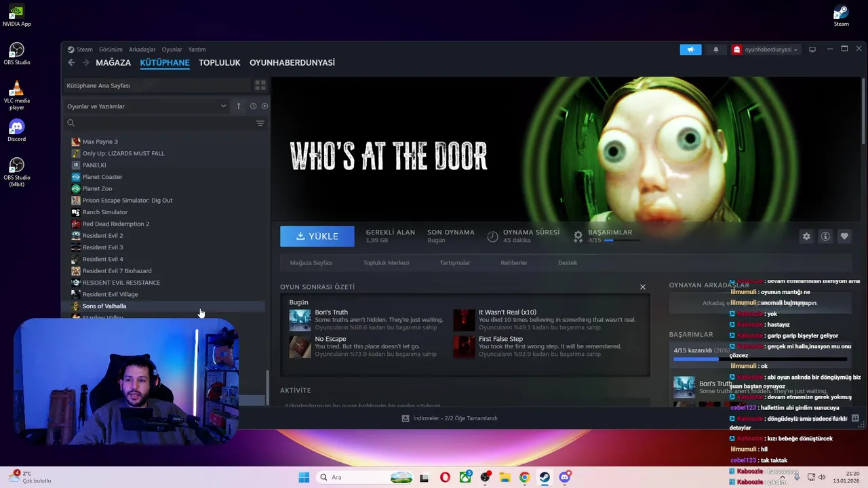Open the game settings gear icon
The image size is (868, 488).
pos(806,236)
